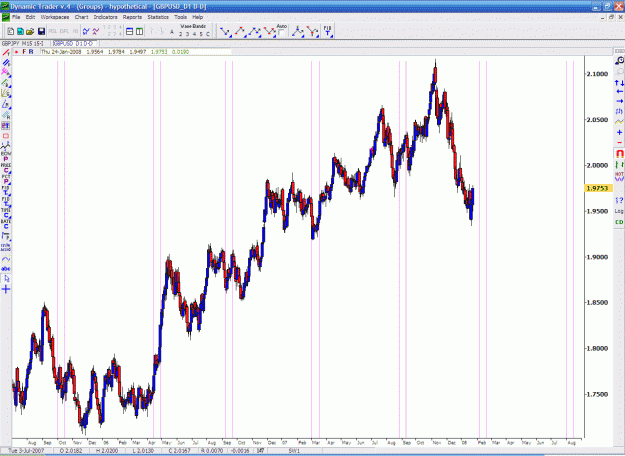
Task: Click the green CD icon
Action: [619, 222]
